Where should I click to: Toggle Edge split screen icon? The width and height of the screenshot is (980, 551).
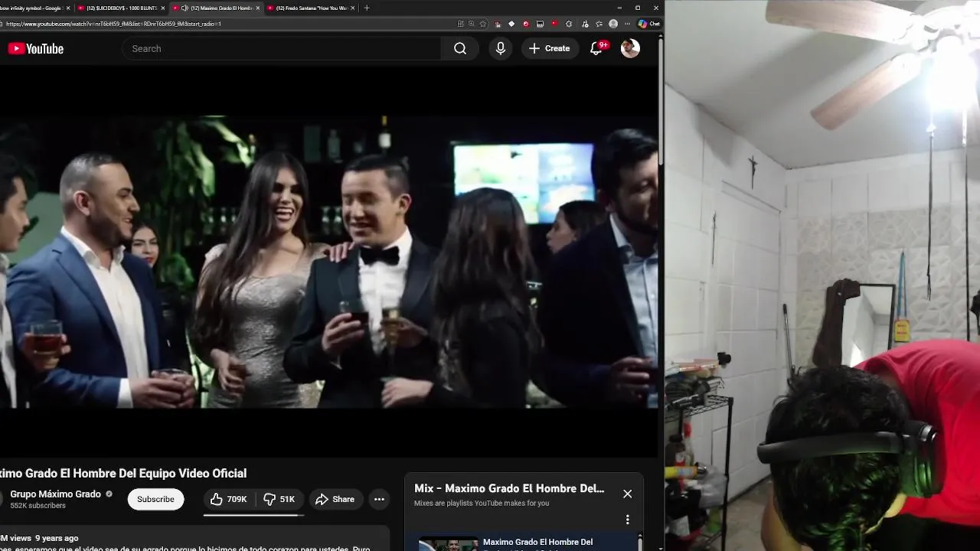(x=460, y=24)
